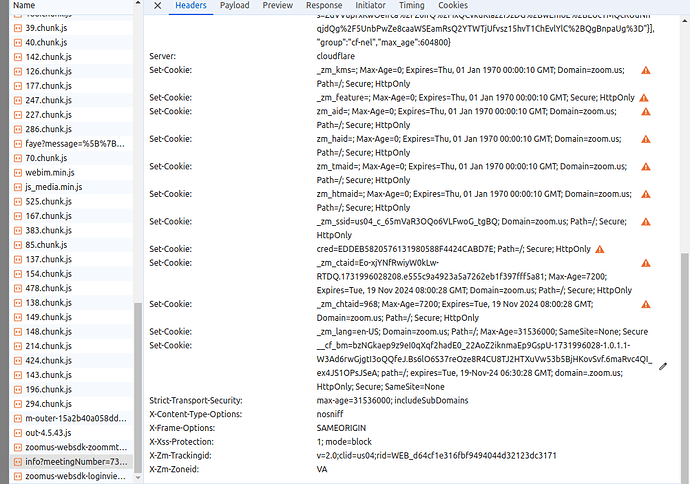Click file icon of info?meetingNumber request

click(18, 462)
